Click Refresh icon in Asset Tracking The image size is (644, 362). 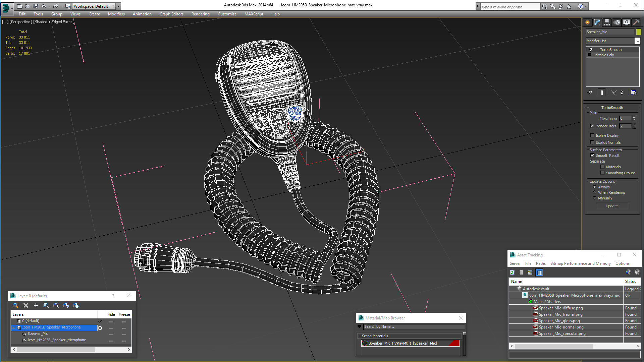(x=513, y=273)
